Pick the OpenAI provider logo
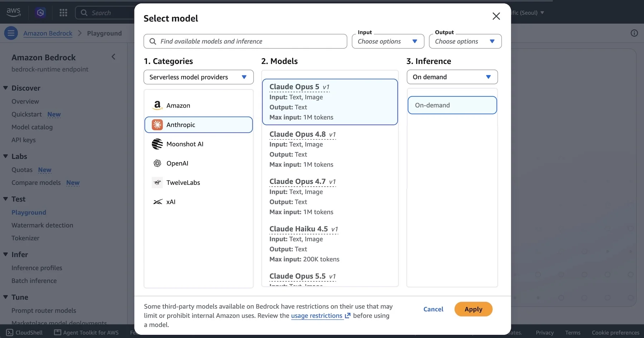 pos(157,163)
